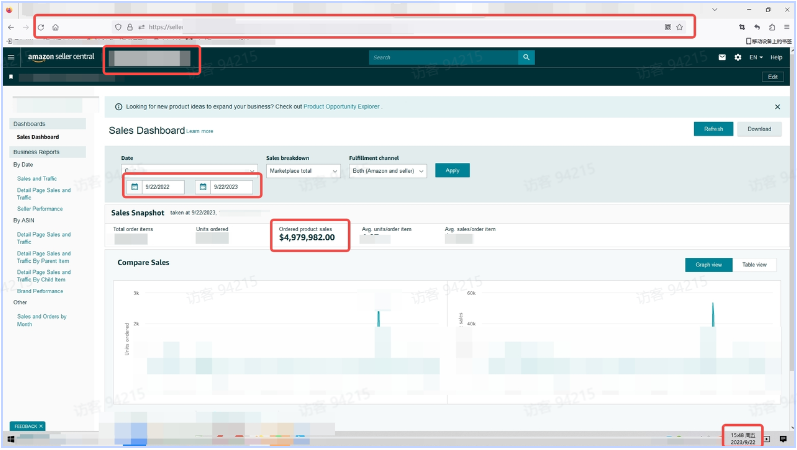Click the search magnifier button

pyautogui.click(x=526, y=57)
